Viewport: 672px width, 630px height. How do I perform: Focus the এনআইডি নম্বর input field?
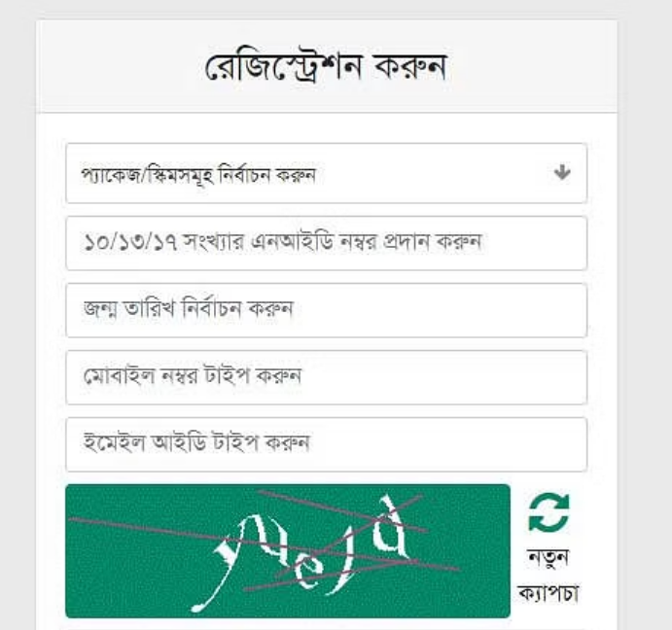coord(327,243)
